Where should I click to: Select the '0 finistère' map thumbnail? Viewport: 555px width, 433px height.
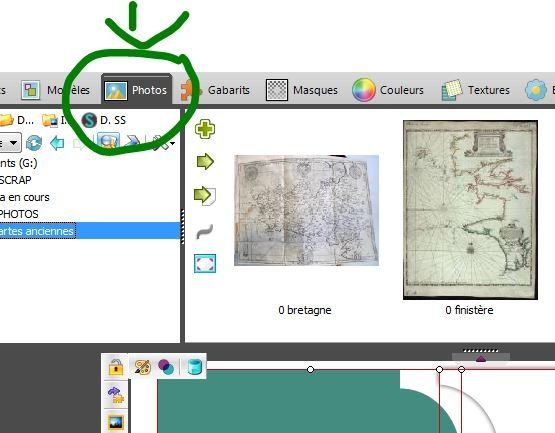tap(470, 210)
